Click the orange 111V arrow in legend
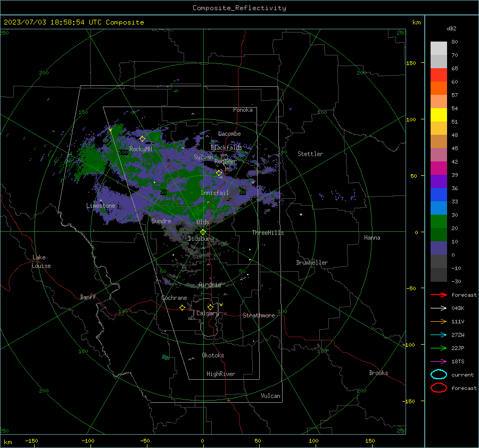Viewport: 479px width, 448px height. 439,321
